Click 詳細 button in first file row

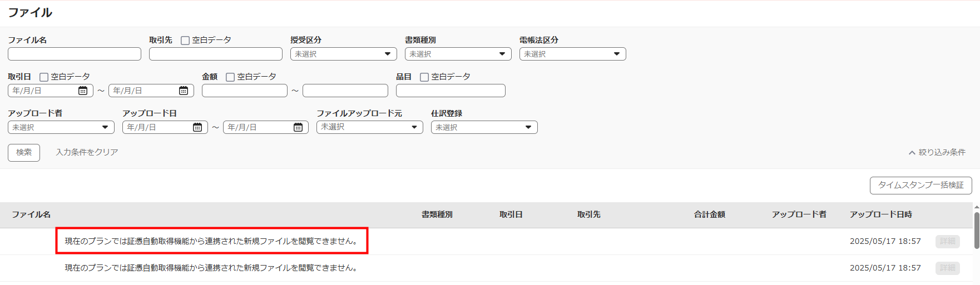click(948, 241)
